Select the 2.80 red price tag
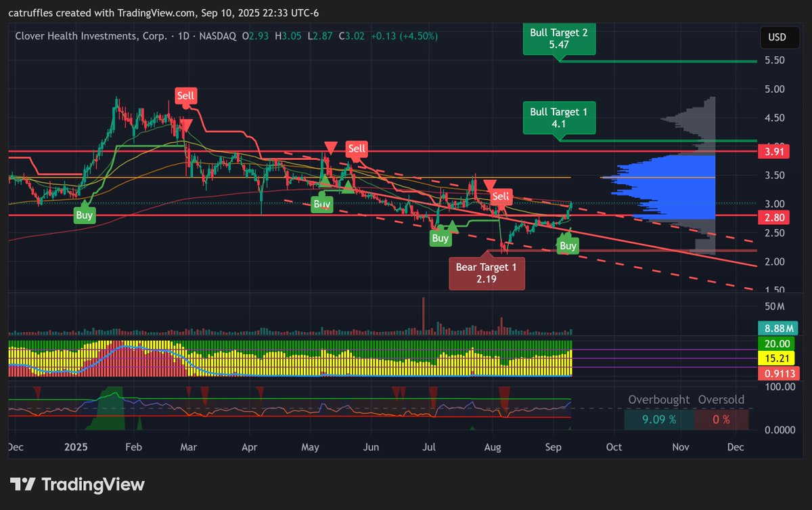The height and width of the screenshot is (510, 812). [x=774, y=217]
